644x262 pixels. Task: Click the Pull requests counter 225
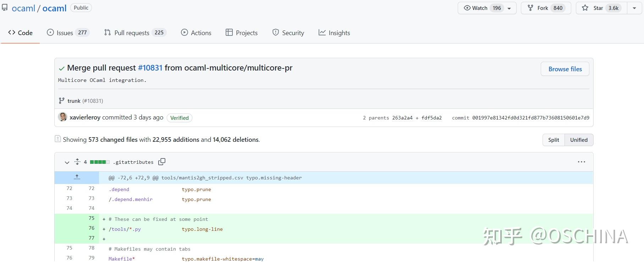coord(159,33)
